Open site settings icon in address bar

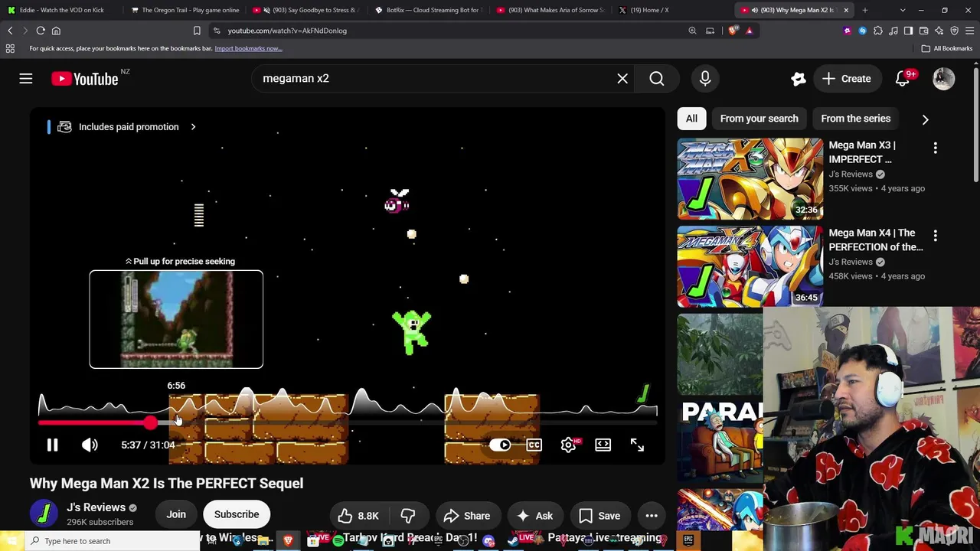click(217, 31)
